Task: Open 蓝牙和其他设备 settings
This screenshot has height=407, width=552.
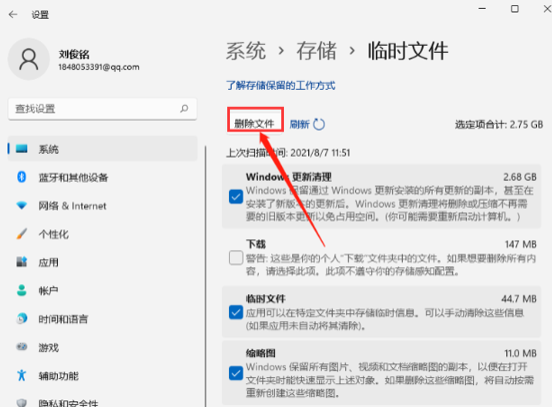Action: (102, 177)
